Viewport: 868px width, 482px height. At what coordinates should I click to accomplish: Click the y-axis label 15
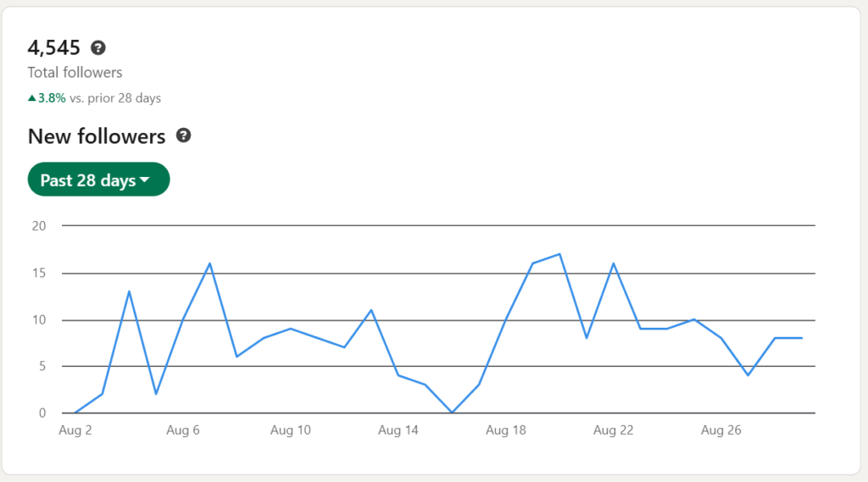[x=39, y=273]
